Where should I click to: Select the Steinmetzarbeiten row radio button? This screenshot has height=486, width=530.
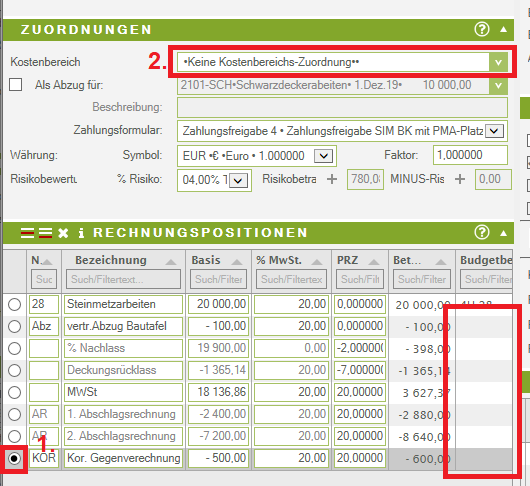[x=14, y=305]
